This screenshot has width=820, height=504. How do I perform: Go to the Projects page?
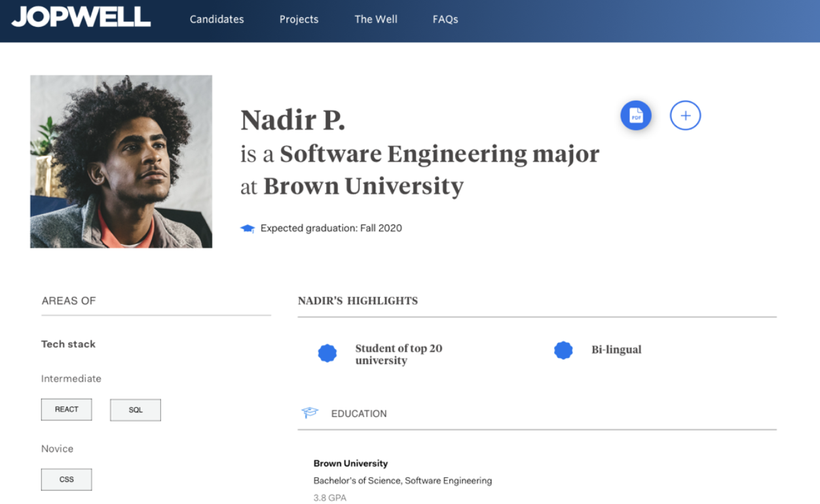click(x=299, y=19)
